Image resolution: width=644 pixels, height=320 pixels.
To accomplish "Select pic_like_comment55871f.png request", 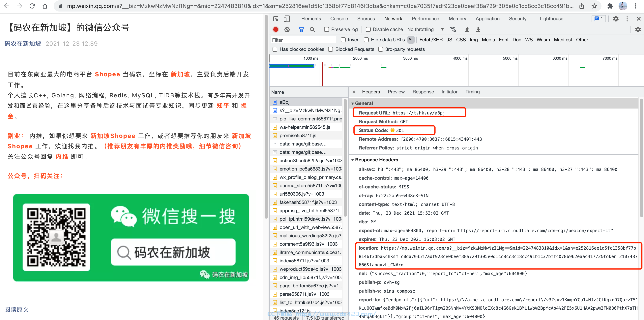I will (x=306, y=119).
